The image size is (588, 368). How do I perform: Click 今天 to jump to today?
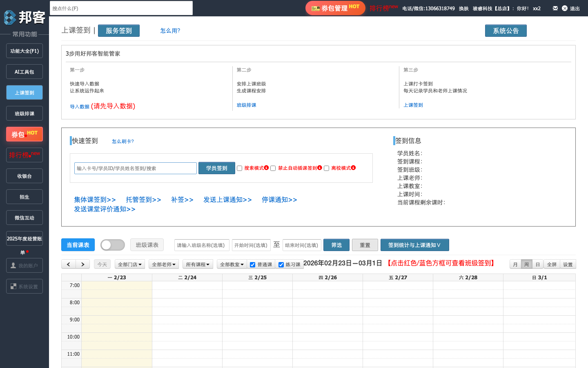[x=102, y=264]
